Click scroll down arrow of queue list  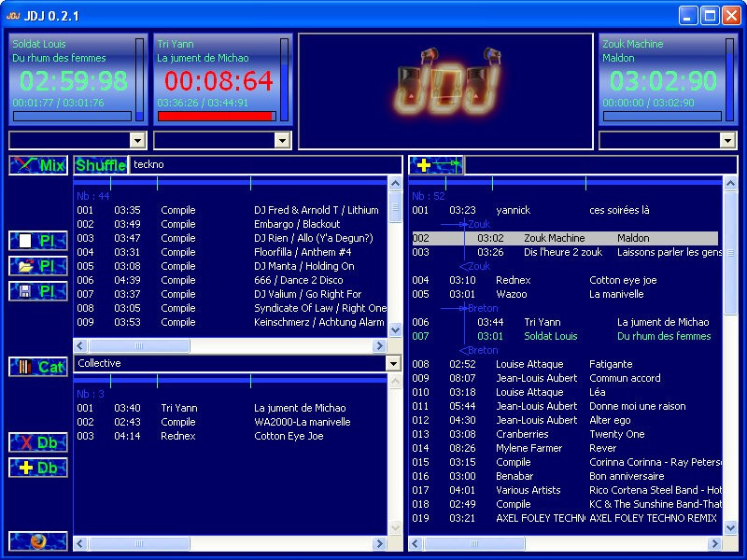click(x=731, y=527)
